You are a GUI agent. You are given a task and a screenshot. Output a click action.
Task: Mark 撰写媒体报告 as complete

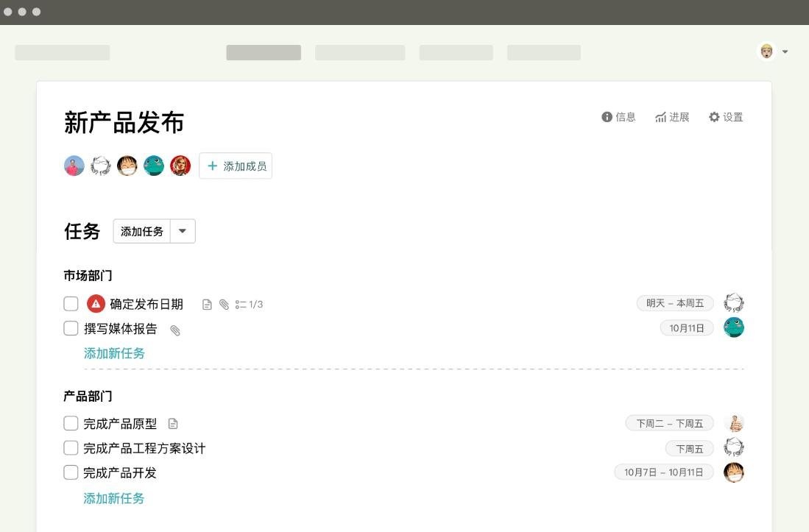pos(71,328)
